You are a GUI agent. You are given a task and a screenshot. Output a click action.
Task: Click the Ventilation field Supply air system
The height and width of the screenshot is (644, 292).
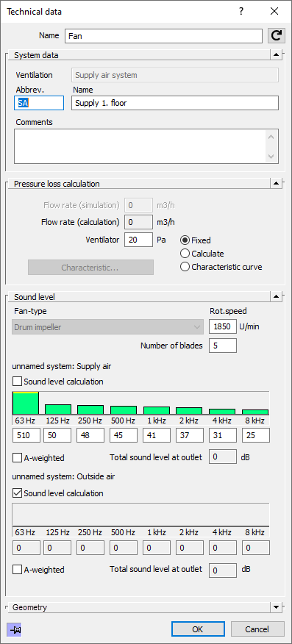pos(175,75)
